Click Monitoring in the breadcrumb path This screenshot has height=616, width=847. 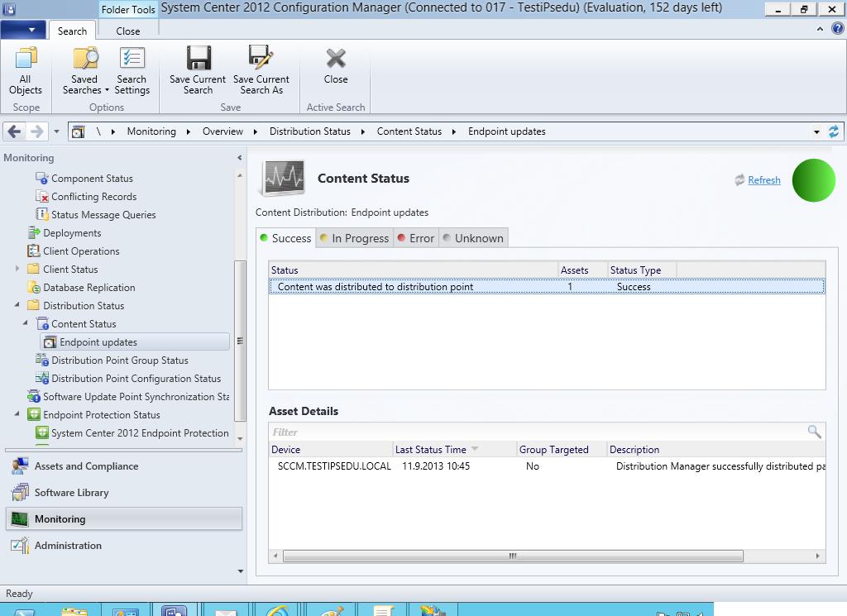(x=151, y=131)
